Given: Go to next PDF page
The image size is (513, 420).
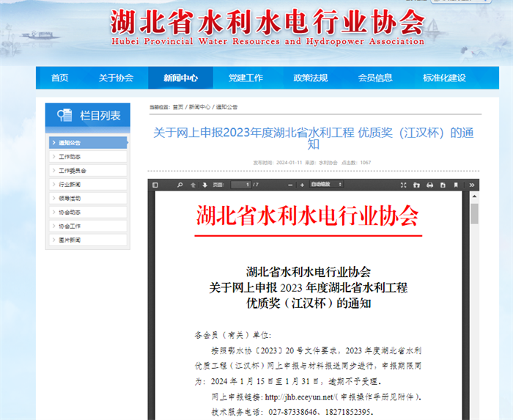Looking at the screenshot, I should pos(204,185).
